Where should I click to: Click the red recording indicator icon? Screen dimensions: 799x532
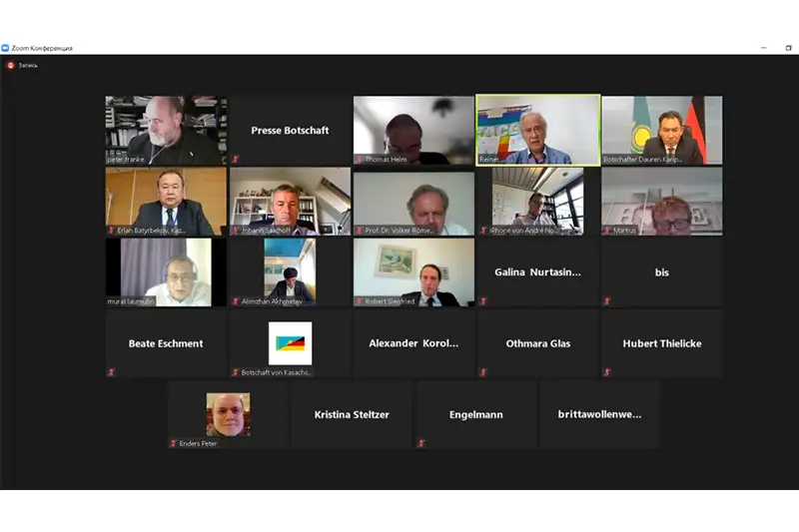point(11,65)
